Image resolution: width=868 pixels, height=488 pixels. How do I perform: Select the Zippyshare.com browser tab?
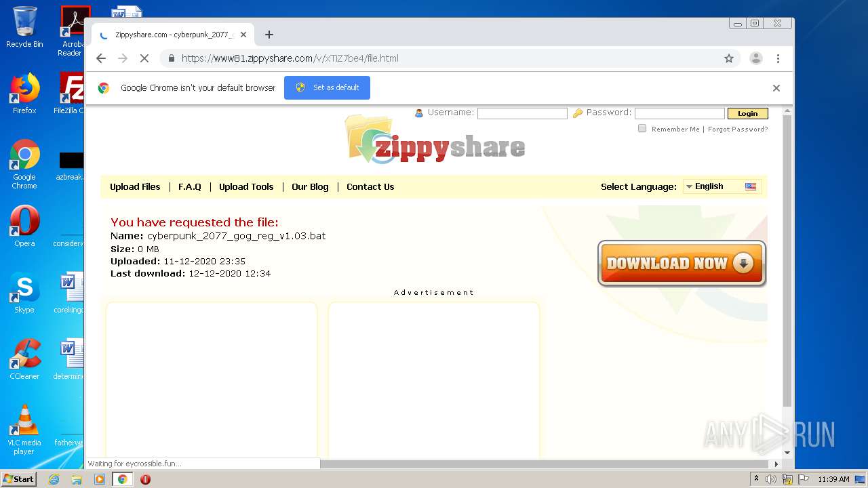[173, 35]
